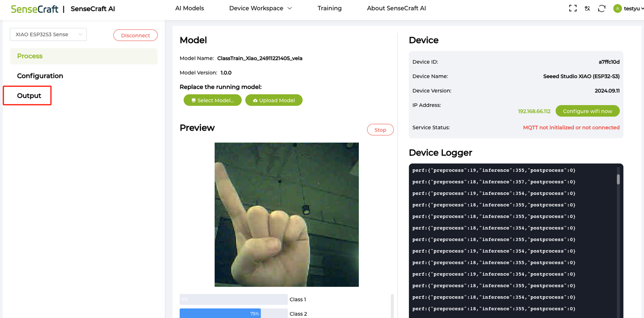Disconnect the connected device
The width and height of the screenshot is (644, 318).
[135, 35]
